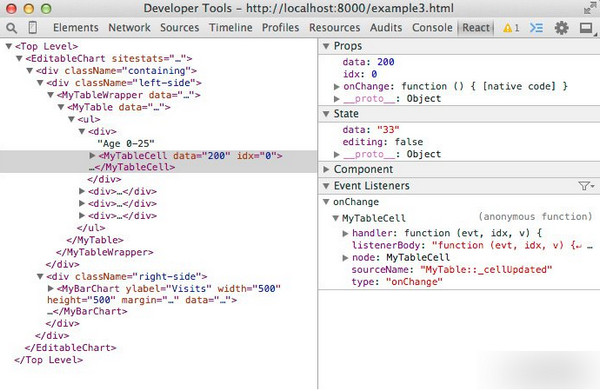Expand __proto__ under State
Image resolution: width=600 pixels, height=391 pixels.
point(337,155)
